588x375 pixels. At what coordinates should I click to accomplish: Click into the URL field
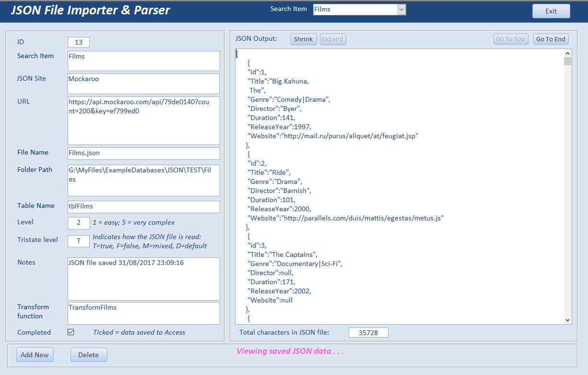pos(144,121)
